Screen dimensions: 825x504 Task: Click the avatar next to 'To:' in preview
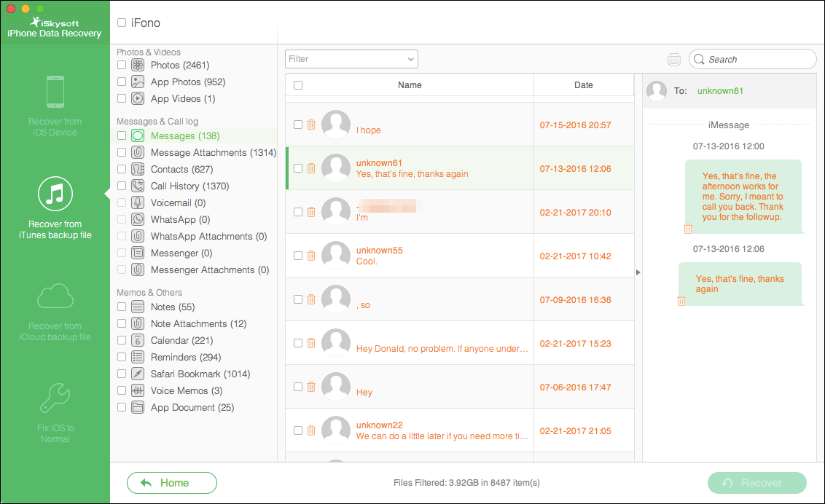point(657,91)
